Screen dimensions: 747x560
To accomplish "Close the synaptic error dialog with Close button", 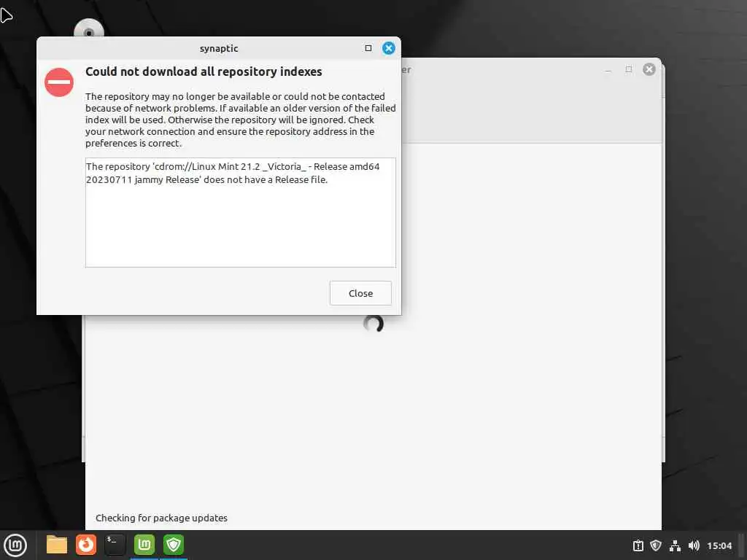I will (360, 293).
